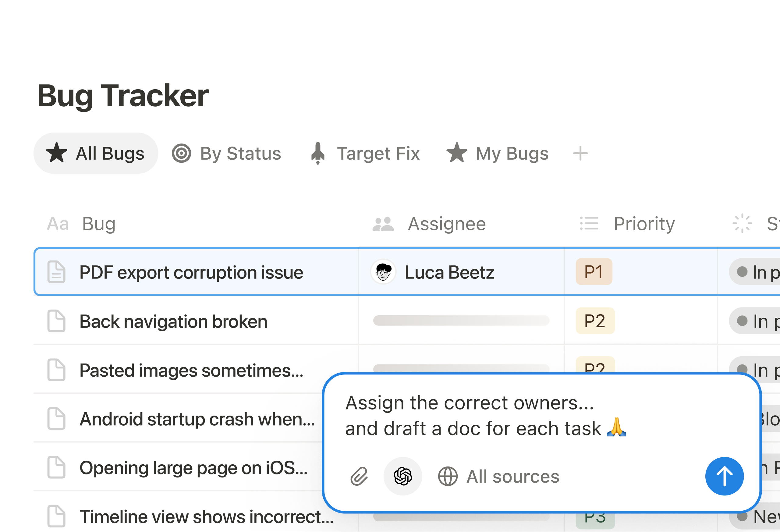Screen dimensions: 780x532
Task: Open the PDF export corruption page icon
Action: pos(56,272)
